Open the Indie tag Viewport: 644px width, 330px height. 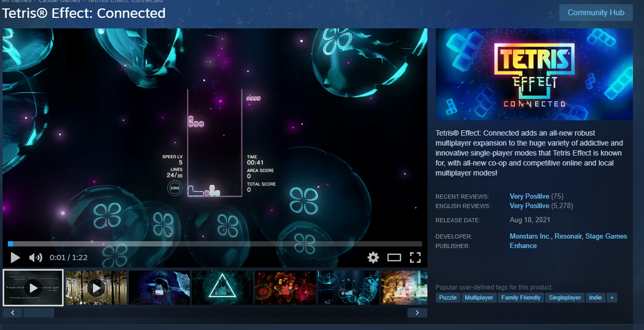coord(596,297)
